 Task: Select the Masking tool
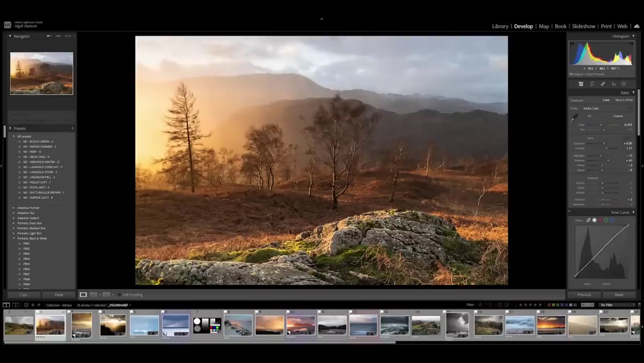click(624, 84)
